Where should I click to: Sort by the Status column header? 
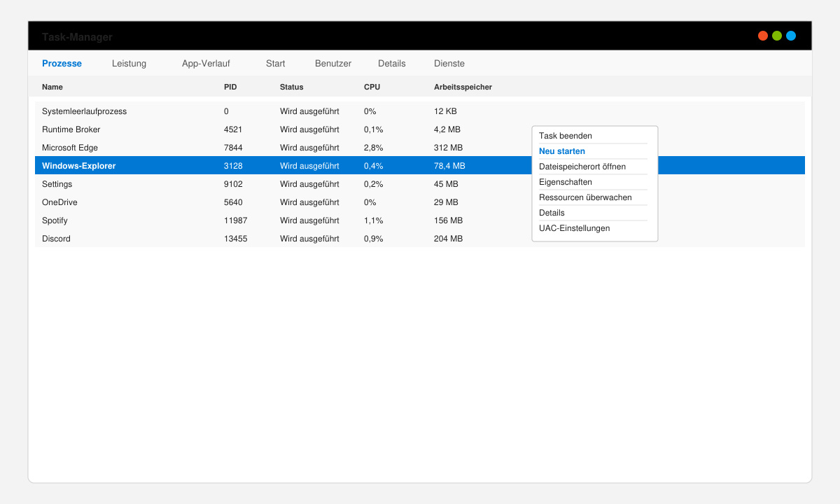tap(292, 87)
